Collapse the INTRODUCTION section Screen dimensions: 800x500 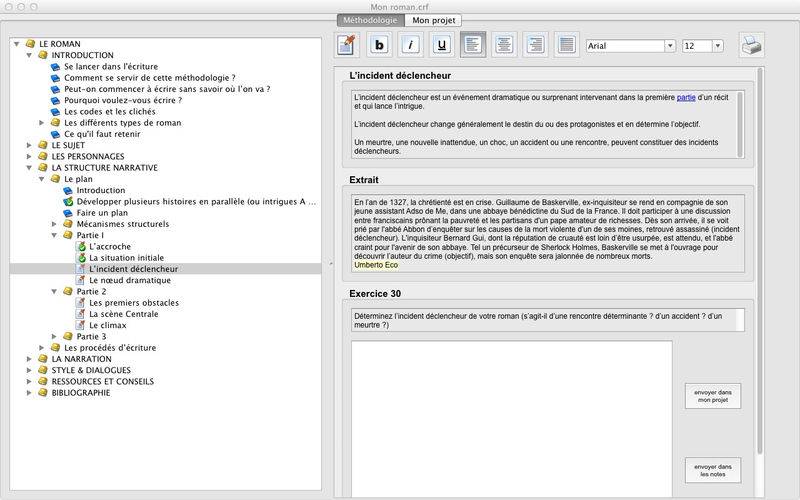click(30, 55)
